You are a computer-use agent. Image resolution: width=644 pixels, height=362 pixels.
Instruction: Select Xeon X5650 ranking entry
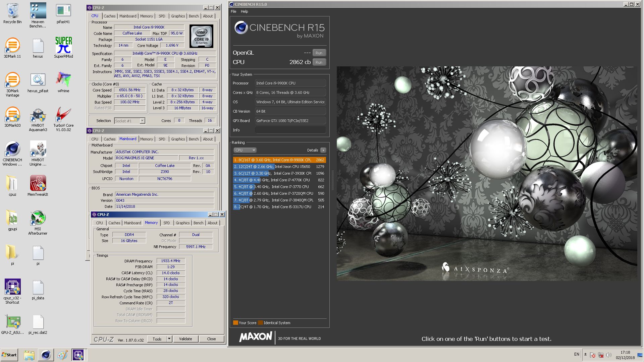click(279, 167)
